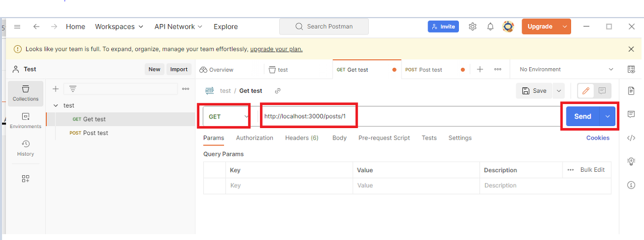The image size is (644, 240).
Task: Click Home in the top navigation
Action: 75,27
